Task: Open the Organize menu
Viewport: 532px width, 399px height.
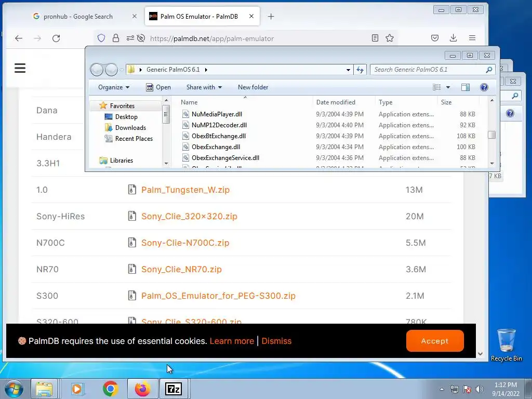Action: pos(114,87)
